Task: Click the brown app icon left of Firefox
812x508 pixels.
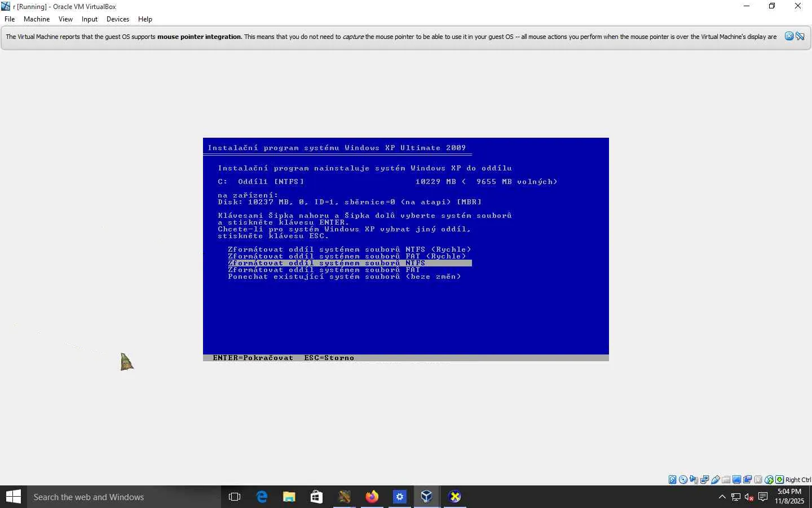Action: click(345, 497)
